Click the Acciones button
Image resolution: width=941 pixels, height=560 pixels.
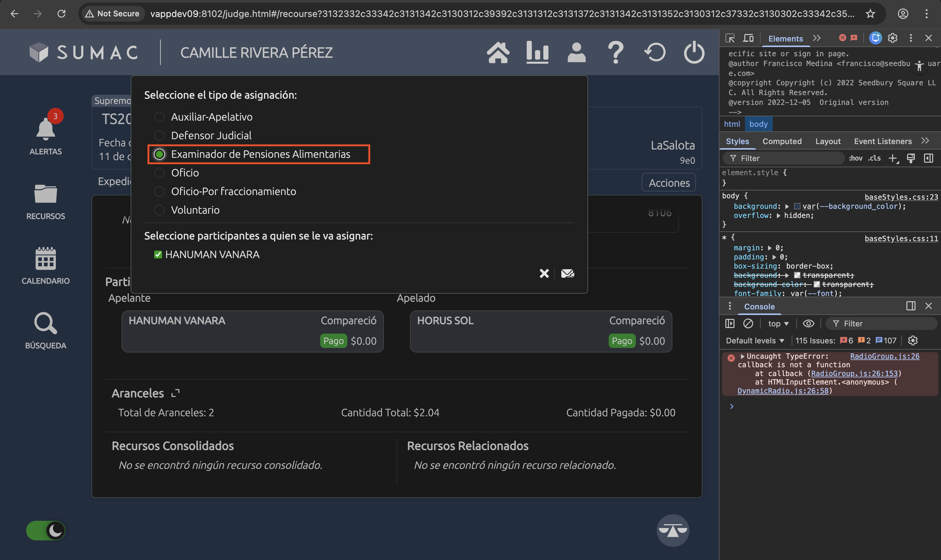point(669,183)
